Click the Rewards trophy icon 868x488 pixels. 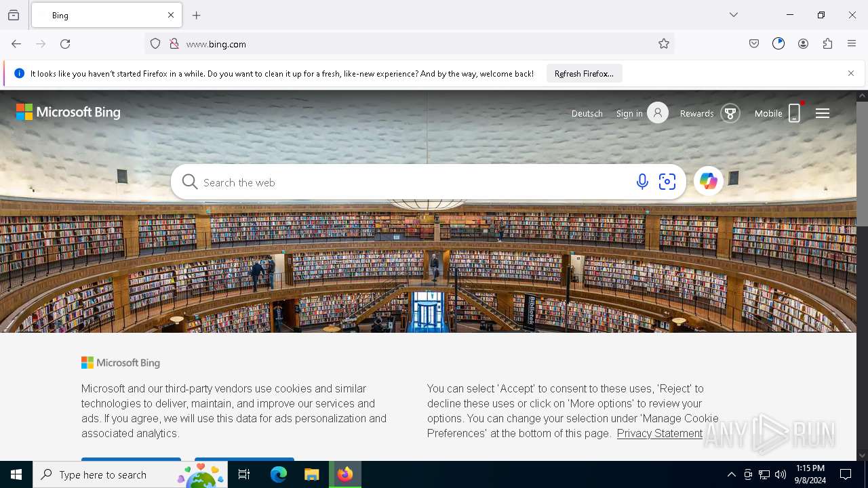tap(730, 113)
